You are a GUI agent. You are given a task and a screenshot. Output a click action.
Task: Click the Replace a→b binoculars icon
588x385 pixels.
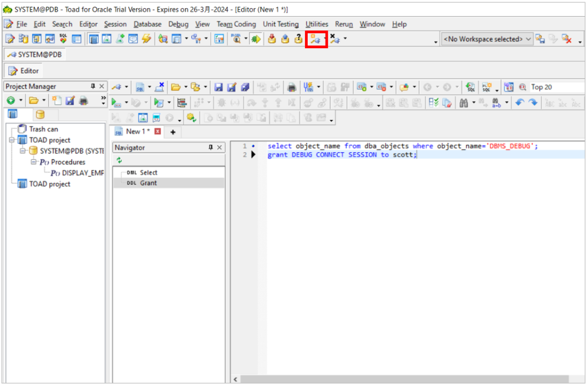point(497,102)
